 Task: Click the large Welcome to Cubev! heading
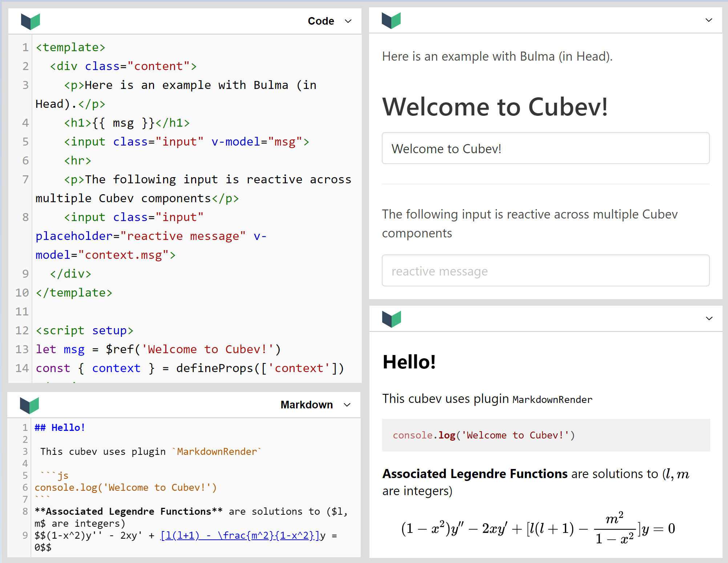pyautogui.click(x=495, y=107)
